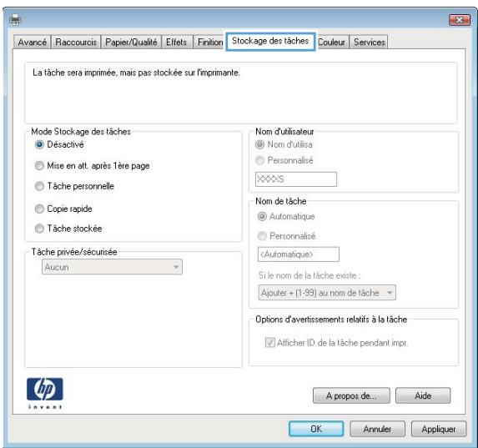Open help with the Aide button
Image resolution: width=478 pixels, height=448 pixels.
pos(423,395)
